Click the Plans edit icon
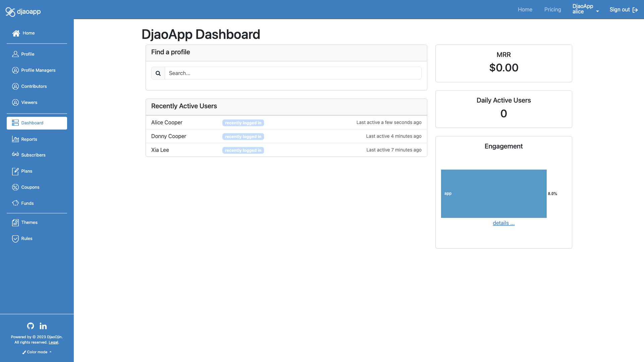The width and height of the screenshot is (644, 362). (15, 171)
